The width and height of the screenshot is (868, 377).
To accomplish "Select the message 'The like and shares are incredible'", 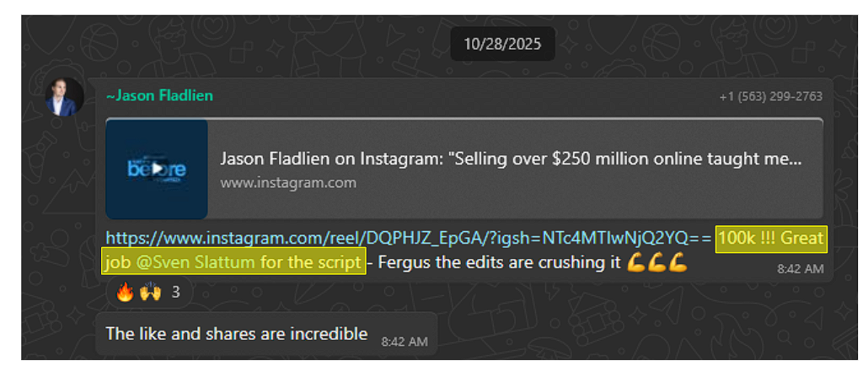I will tap(237, 333).
